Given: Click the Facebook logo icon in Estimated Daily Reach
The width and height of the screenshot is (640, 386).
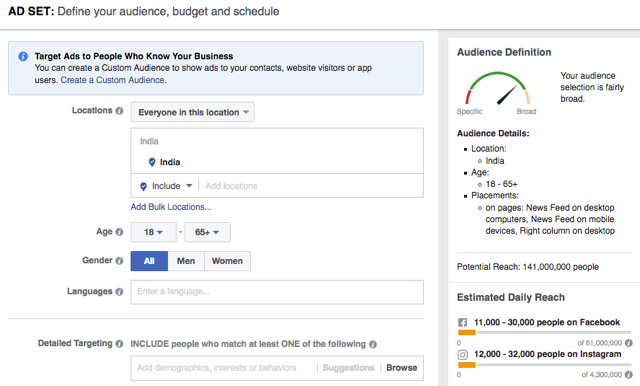Looking at the screenshot, I should [x=462, y=322].
